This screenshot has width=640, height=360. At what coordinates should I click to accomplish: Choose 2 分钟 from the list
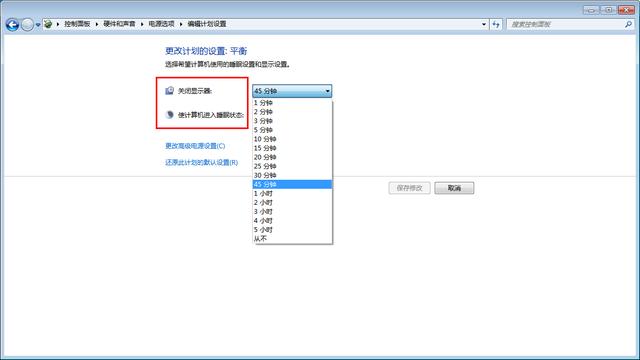[x=292, y=112]
